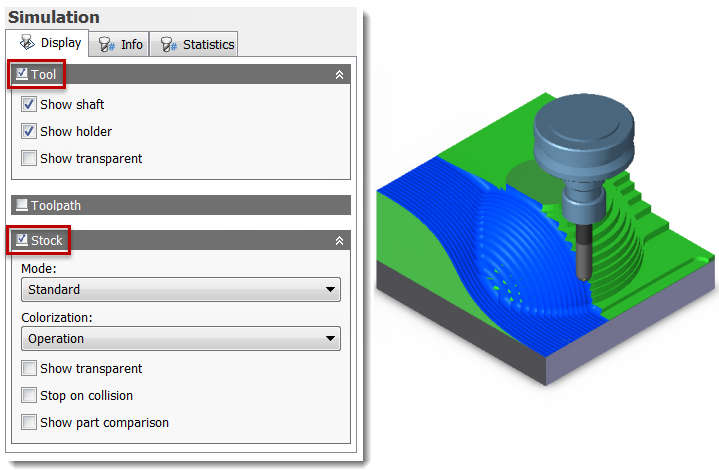Open the Colorization dropdown set to Operation

click(x=181, y=338)
